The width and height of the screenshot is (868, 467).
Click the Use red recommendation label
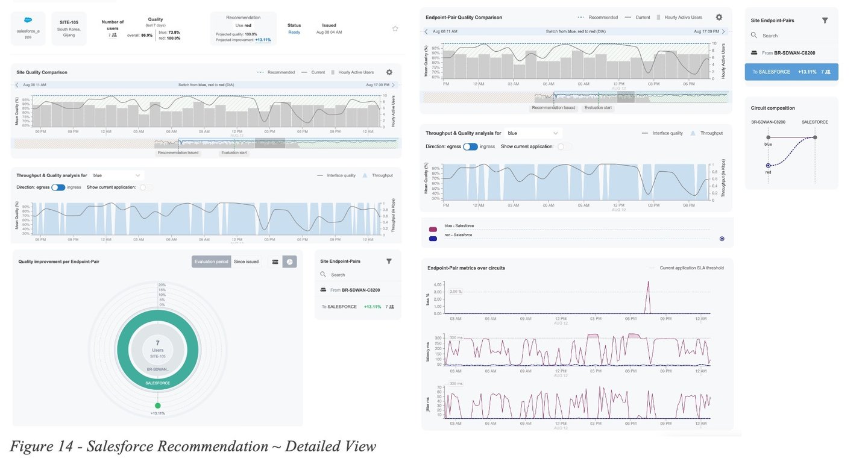[x=243, y=25]
